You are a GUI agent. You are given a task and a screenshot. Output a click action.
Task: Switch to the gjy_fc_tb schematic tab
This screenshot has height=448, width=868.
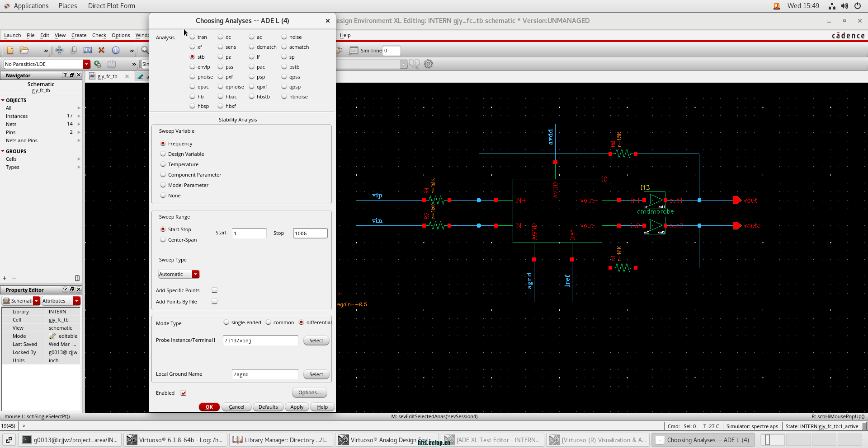(107, 76)
